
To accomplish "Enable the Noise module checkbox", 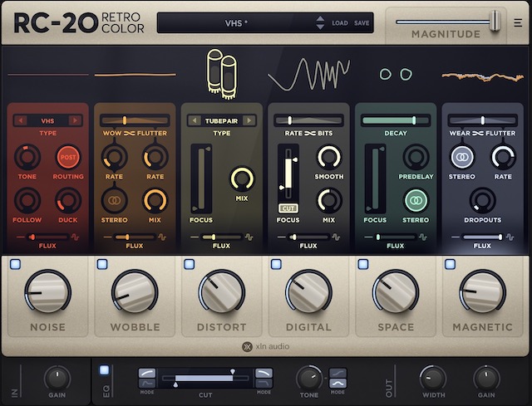I will tap(15, 264).
